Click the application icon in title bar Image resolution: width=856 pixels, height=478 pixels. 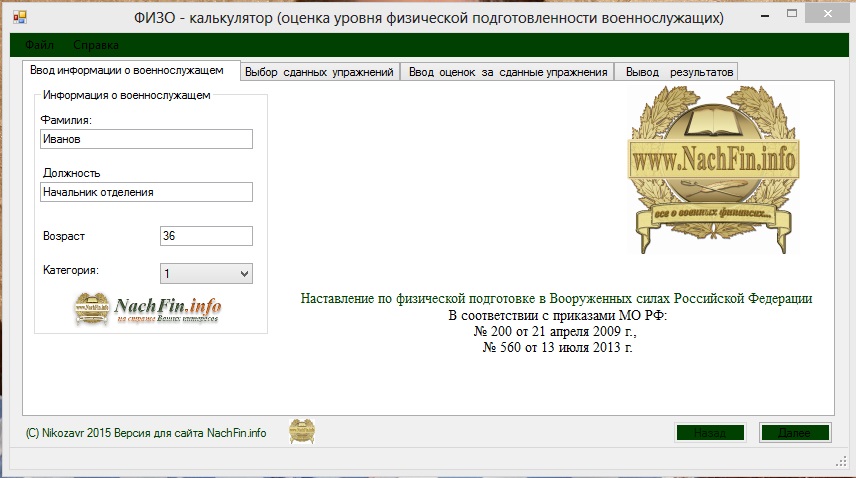(20, 17)
